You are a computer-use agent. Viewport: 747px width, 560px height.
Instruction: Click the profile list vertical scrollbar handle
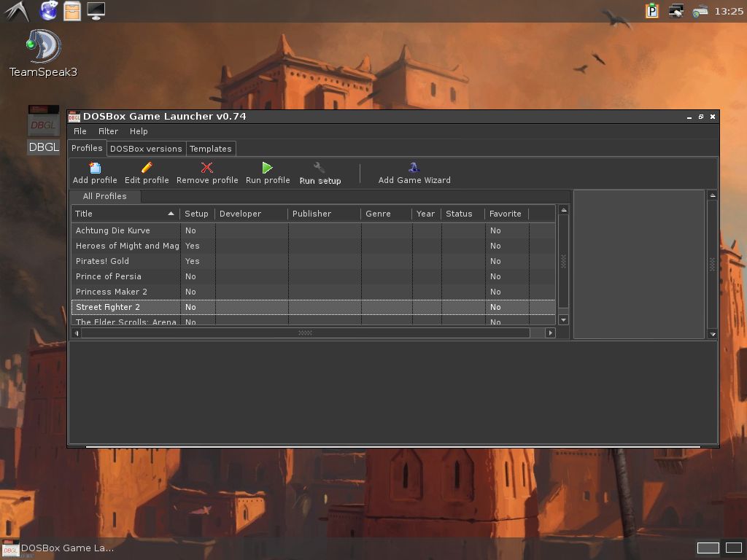pyautogui.click(x=564, y=261)
